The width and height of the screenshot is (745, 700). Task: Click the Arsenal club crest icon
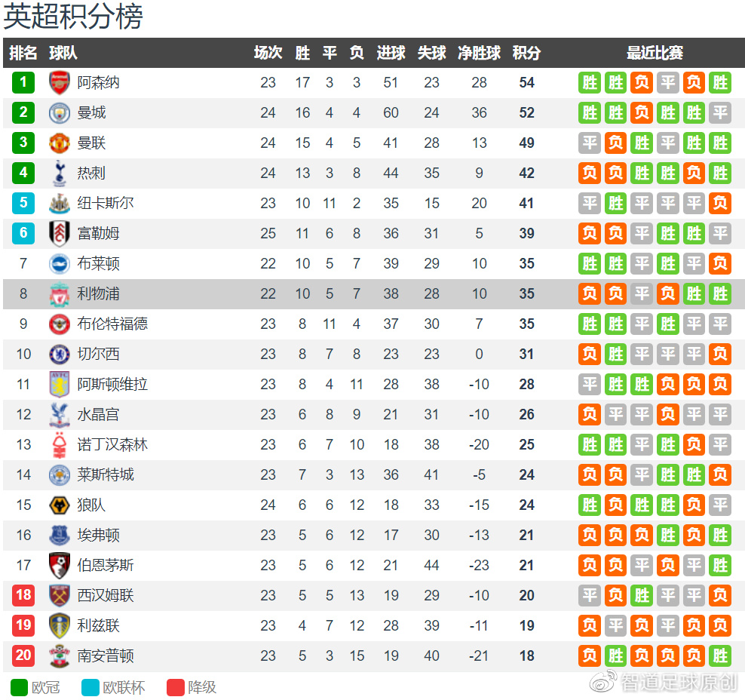[60, 82]
